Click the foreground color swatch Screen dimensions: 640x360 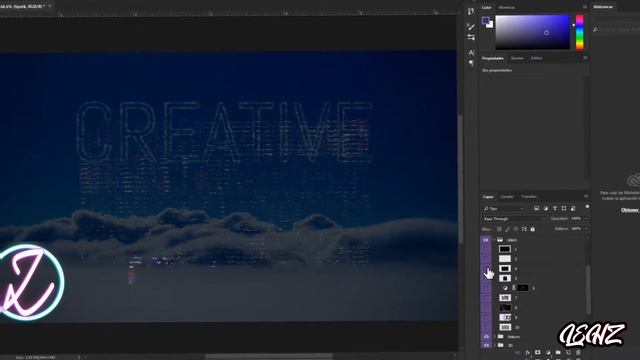(x=485, y=20)
